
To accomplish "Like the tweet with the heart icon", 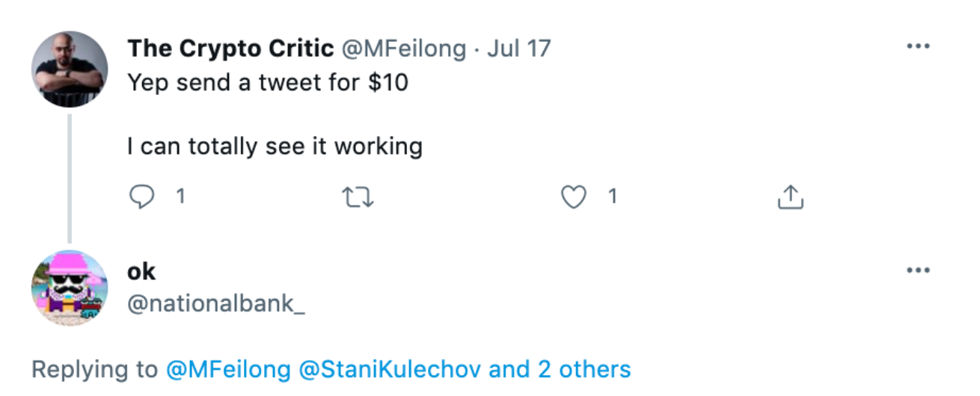I will 573,197.
